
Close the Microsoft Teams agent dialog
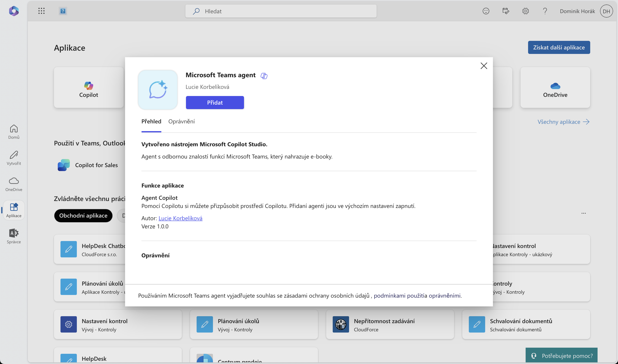click(484, 66)
